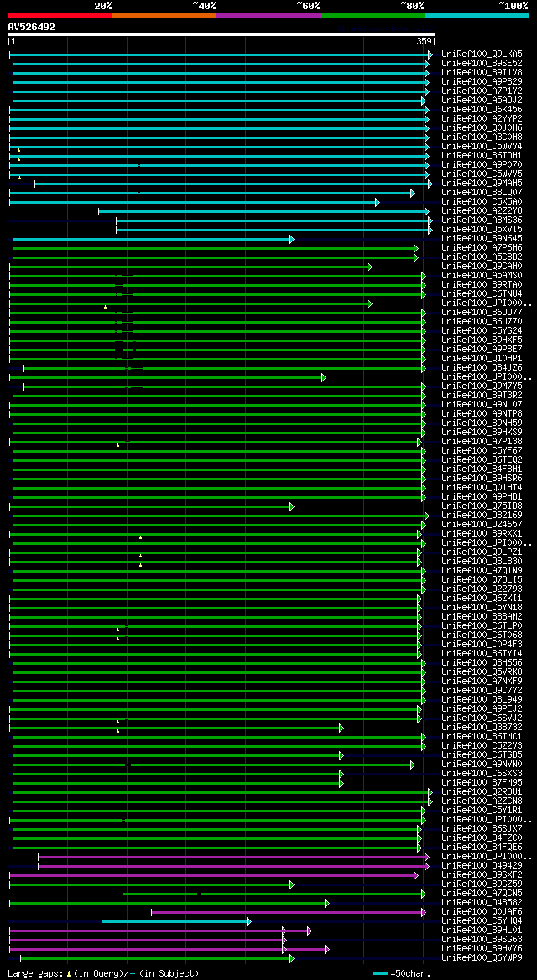The image size is (537, 980).
Task: Open hit UniRef100_B7FM95
Action: pos(482,782)
